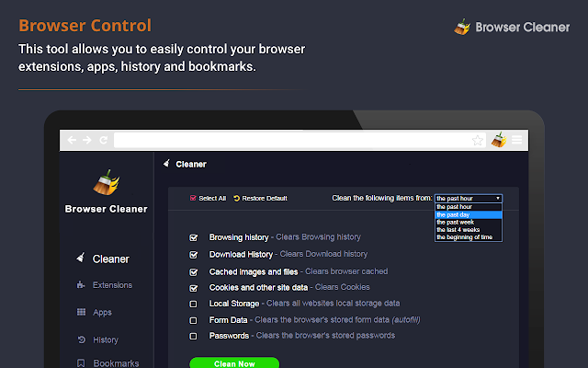
Task: Enable the Local Storage checkbox
Action: tap(193, 304)
